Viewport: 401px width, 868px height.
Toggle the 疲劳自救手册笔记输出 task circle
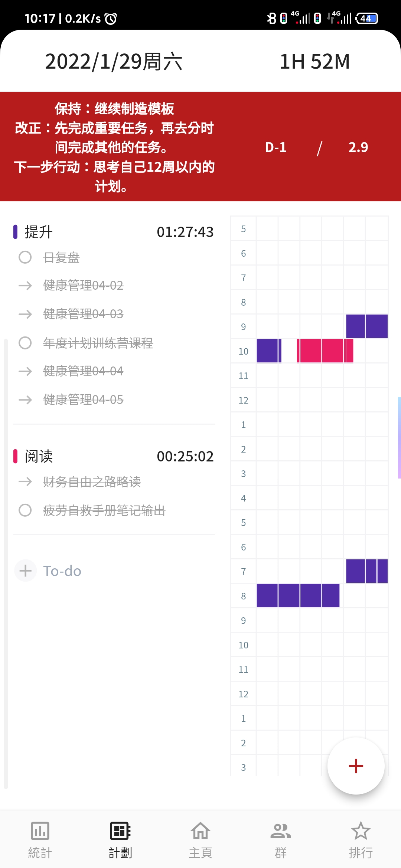pos(25,510)
